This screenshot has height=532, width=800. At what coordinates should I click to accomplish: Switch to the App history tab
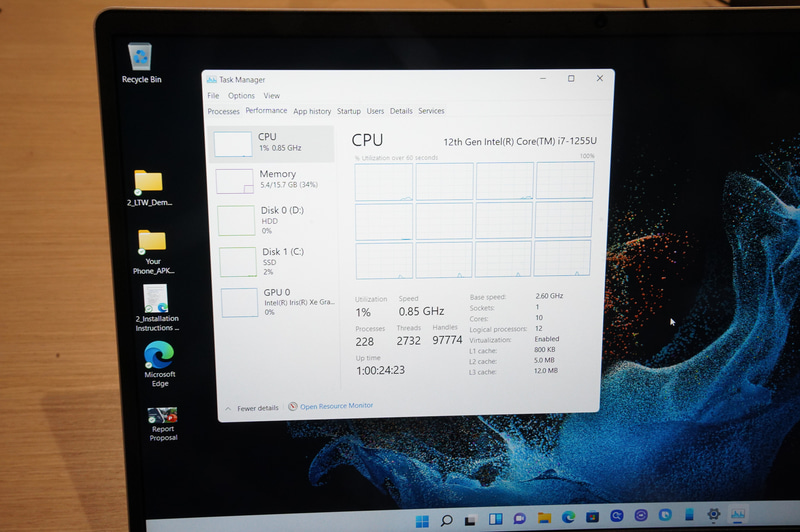click(312, 111)
